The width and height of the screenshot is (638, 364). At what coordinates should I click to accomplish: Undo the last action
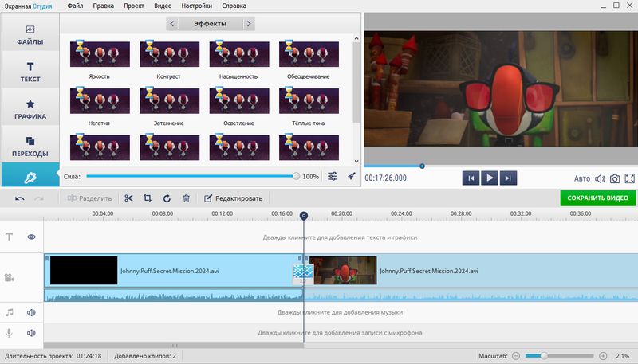pyautogui.click(x=19, y=198)
